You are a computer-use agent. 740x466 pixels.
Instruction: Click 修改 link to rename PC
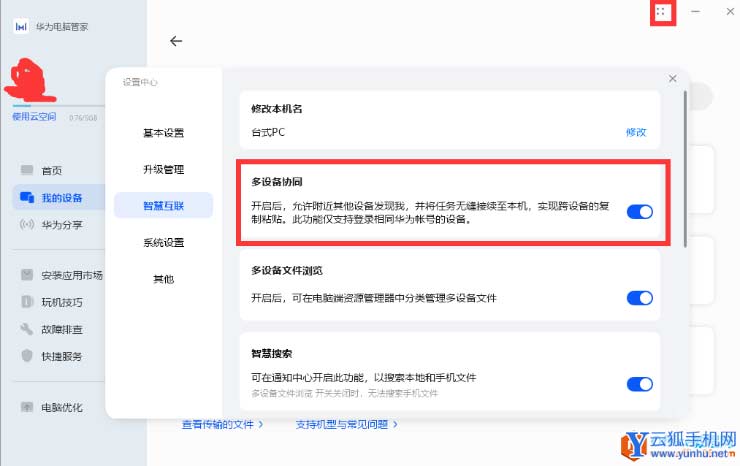636,132
